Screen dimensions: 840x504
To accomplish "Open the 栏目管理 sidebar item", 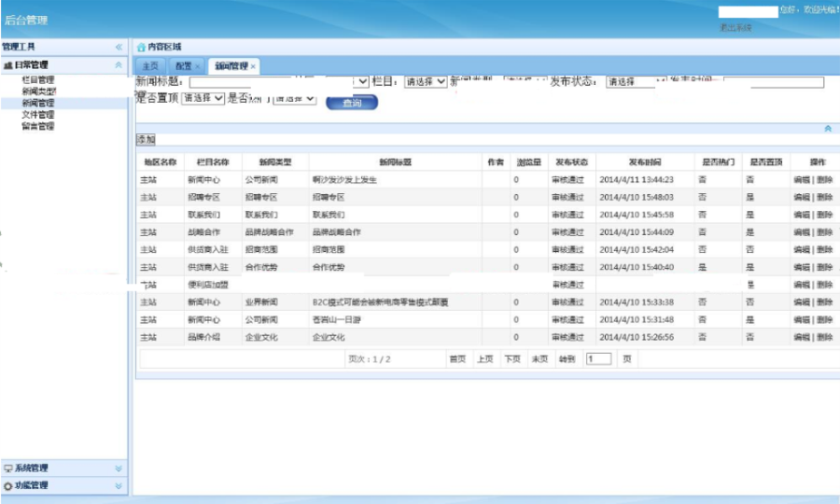I will (x=38, y=80).
